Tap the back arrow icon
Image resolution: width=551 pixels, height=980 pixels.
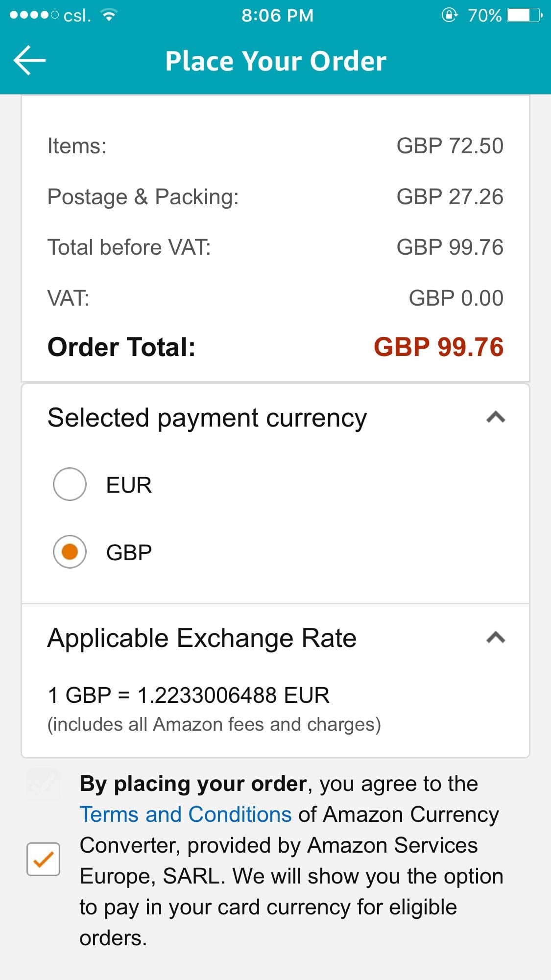coord(29,61)
